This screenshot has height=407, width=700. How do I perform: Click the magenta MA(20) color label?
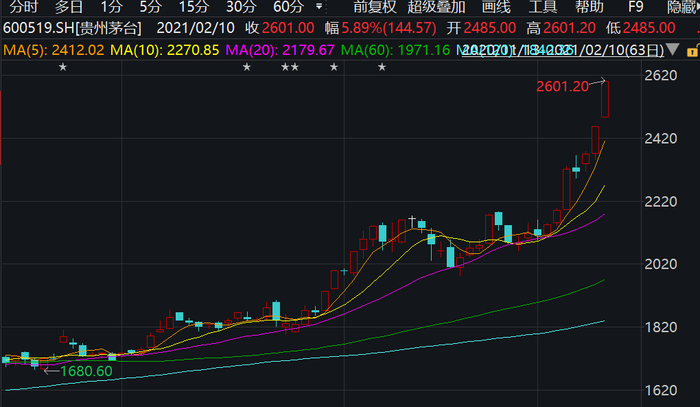point(280,50)
